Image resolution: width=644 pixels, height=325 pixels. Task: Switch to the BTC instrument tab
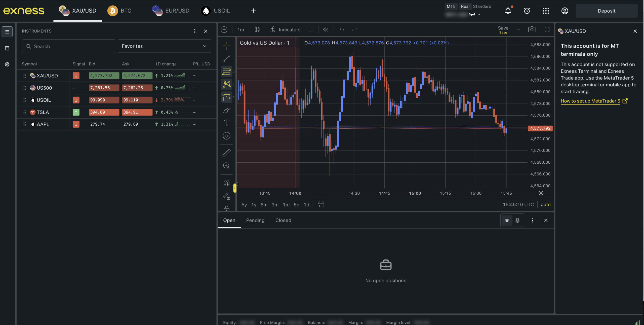pyautogui.click(x=119, y=11)
